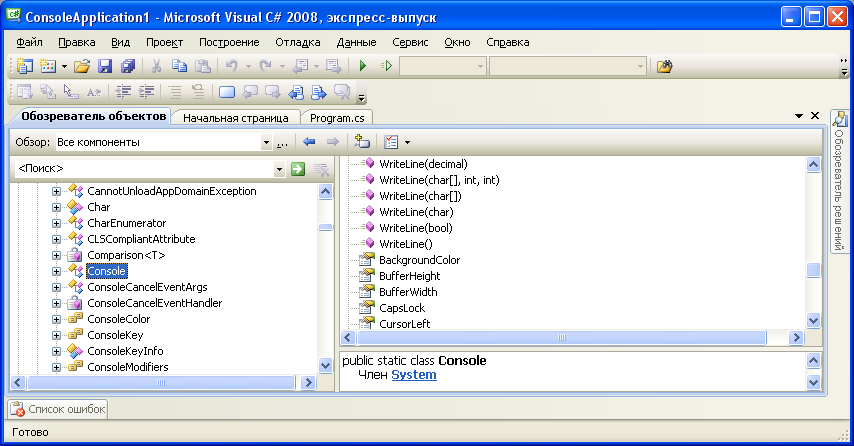The width and height of the screenshot is (854, 446).
Task: Click the New Project toolbar icon
Action: tap(25, 66)
